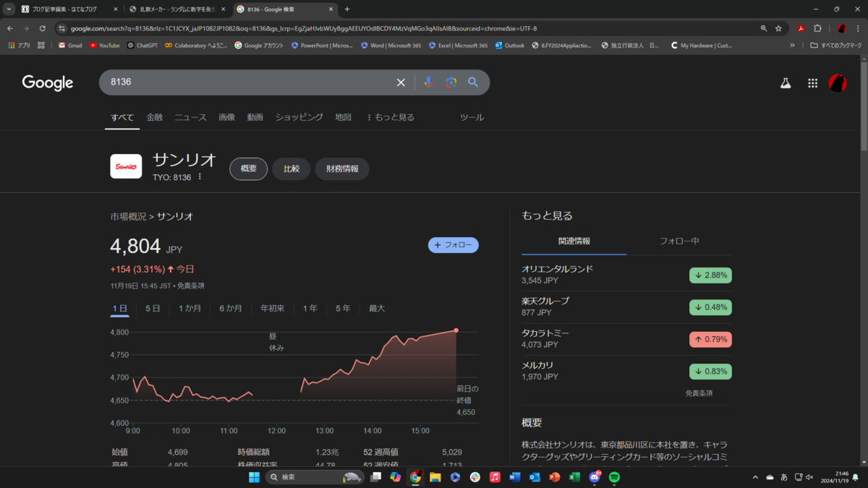Open すべてのブックマーク folder
Screen dimensions: 868x488
click(836, 45)
